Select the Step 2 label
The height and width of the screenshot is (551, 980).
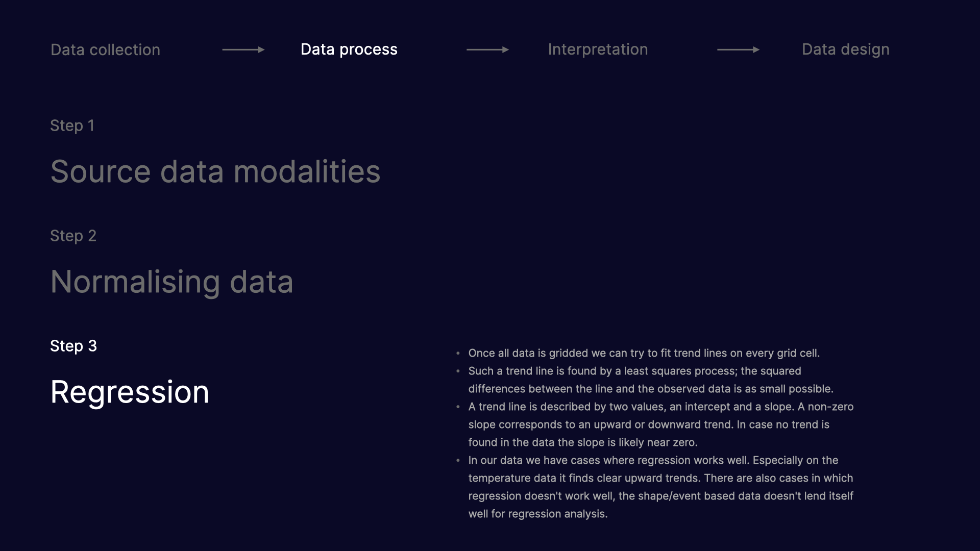tap(73, 236)
